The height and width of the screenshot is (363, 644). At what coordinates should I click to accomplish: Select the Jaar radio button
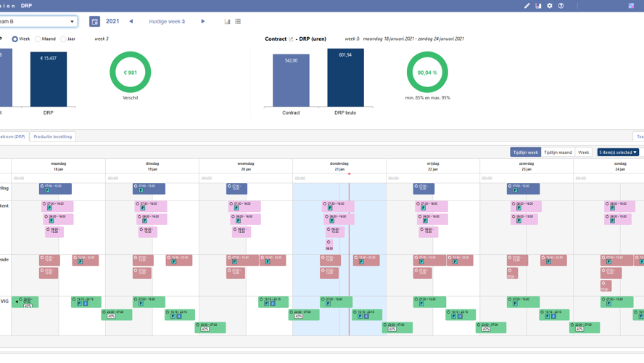coord(63,39)
